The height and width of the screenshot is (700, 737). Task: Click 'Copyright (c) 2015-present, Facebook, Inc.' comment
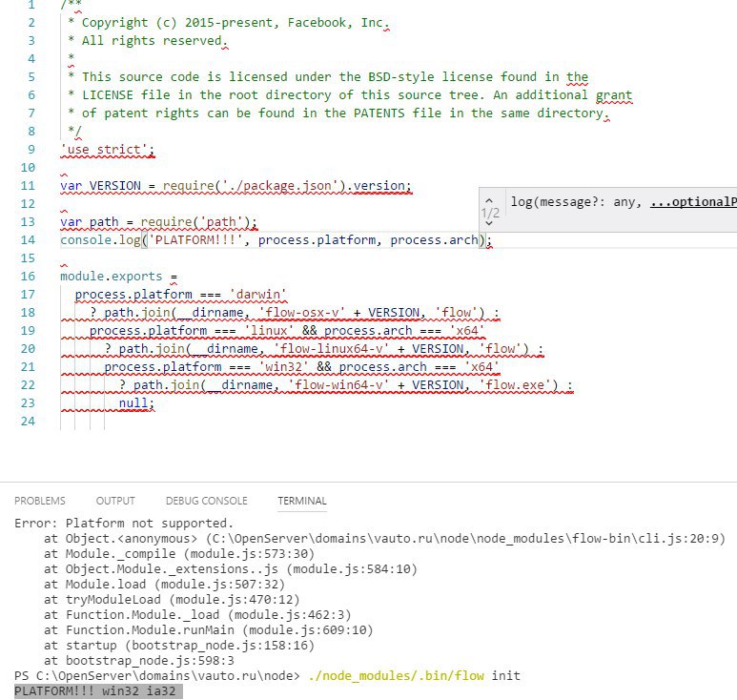click(x=235, y=23)
